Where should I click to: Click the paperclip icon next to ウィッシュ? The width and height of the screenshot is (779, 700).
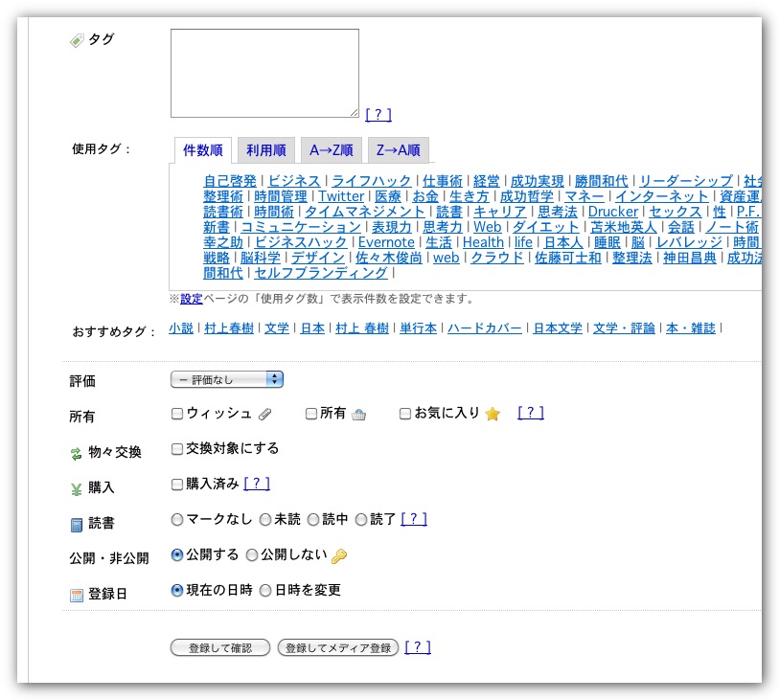pos(265,414)
